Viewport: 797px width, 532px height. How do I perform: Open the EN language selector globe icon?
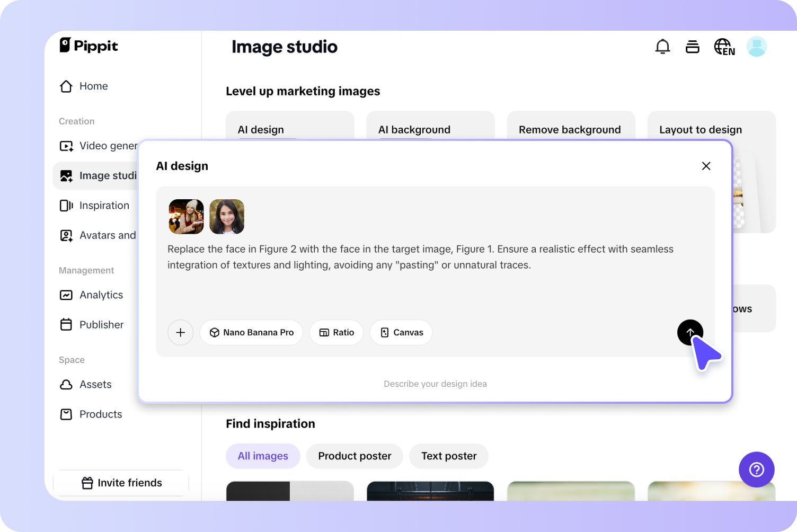(x=724, y=46)
